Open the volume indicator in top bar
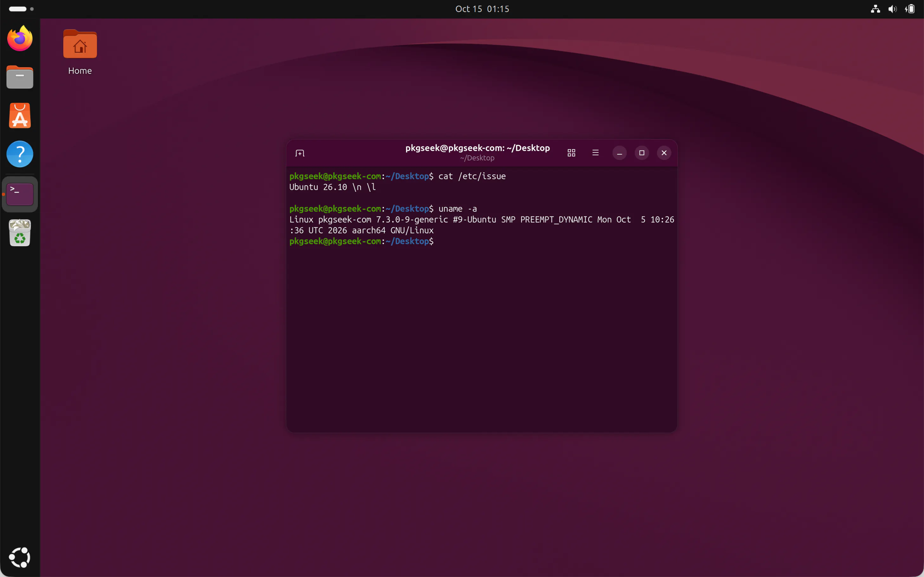 [x=892, y=9]
